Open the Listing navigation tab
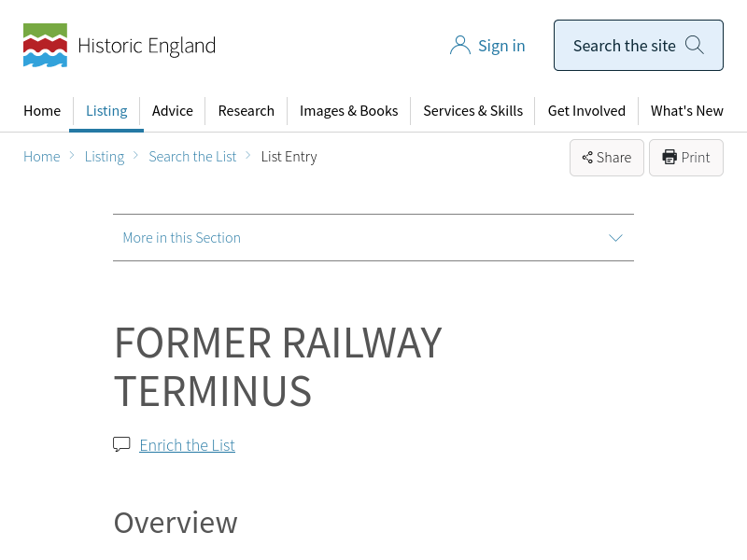This screenshot has height=560, width=747. (106, 110)
